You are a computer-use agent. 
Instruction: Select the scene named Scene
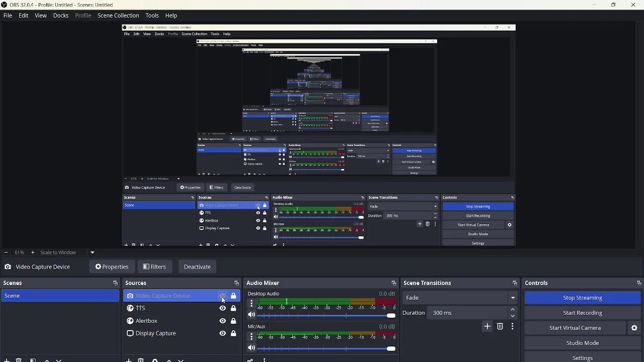click(60, 296)
